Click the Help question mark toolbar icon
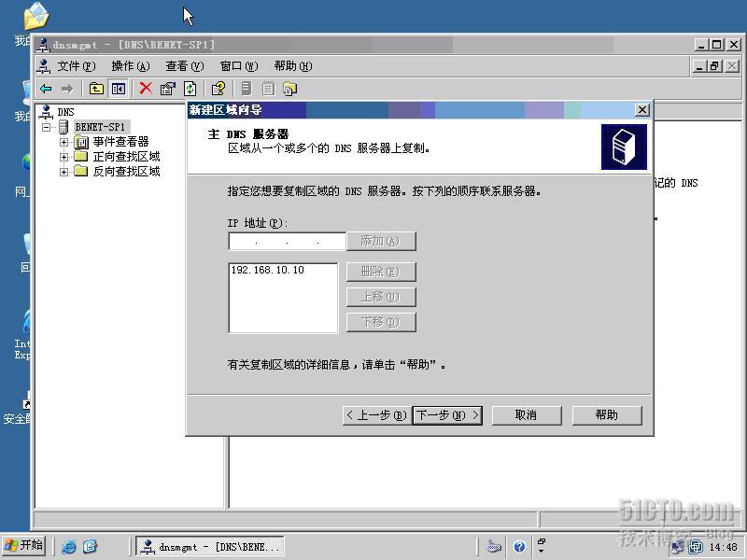The height and width of the screenshot is (560, 747). point(218,89)
